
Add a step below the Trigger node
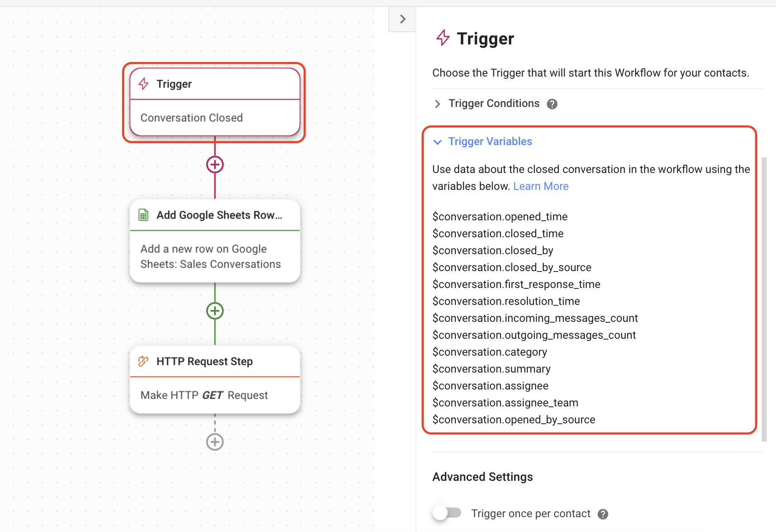coord(215,165)
